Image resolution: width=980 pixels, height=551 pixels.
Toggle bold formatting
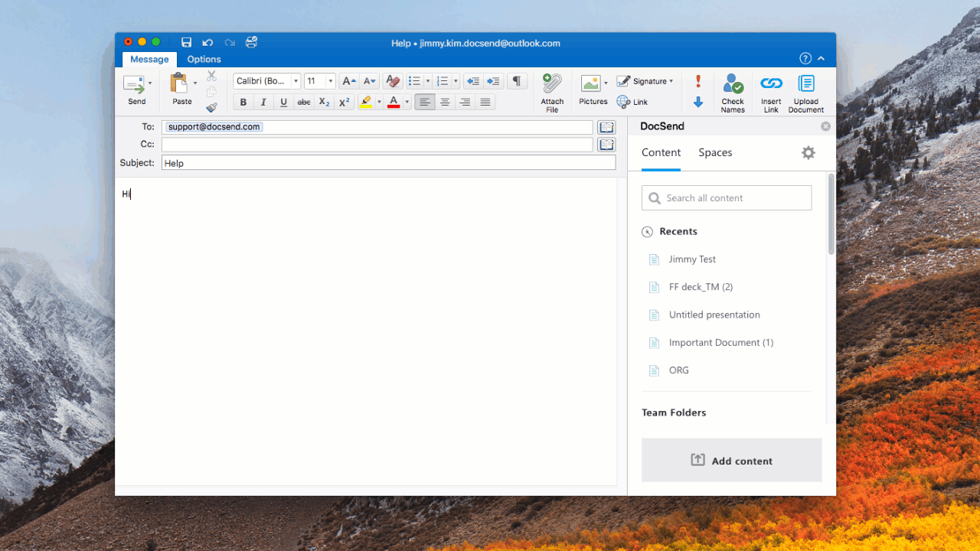tap(243, 103)
